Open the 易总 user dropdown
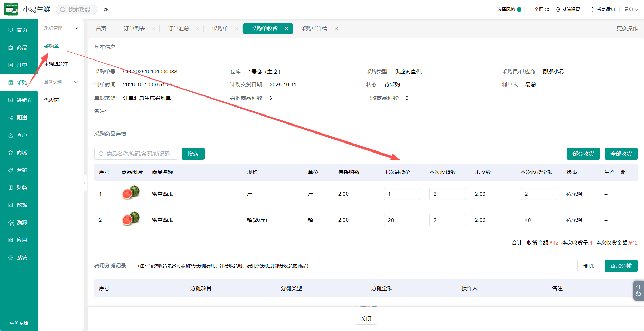The width and height of the screenshot is (644, 331). (631, 9)
